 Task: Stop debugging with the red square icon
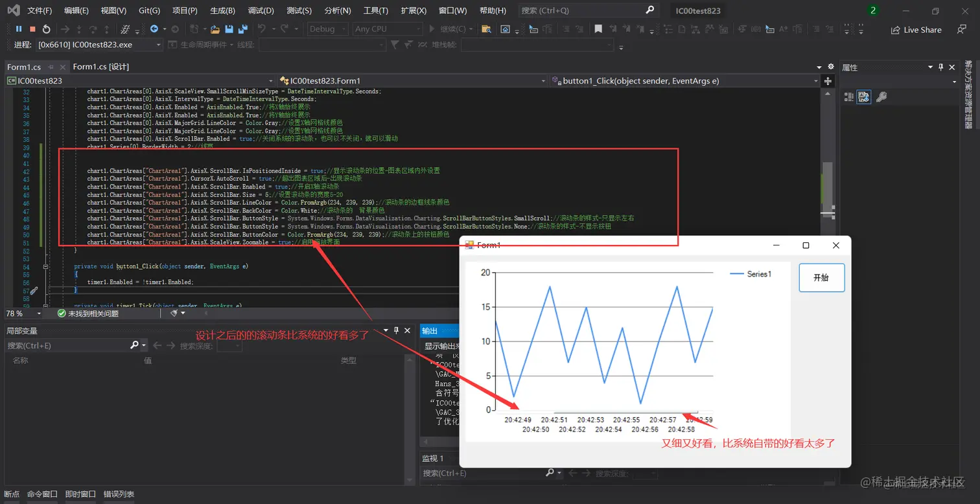32,29
